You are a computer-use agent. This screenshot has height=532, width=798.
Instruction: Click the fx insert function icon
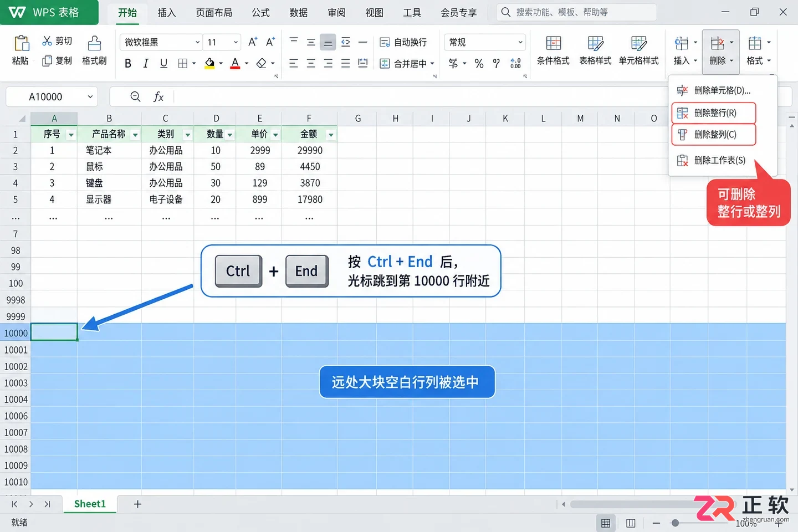click(158, 97)
